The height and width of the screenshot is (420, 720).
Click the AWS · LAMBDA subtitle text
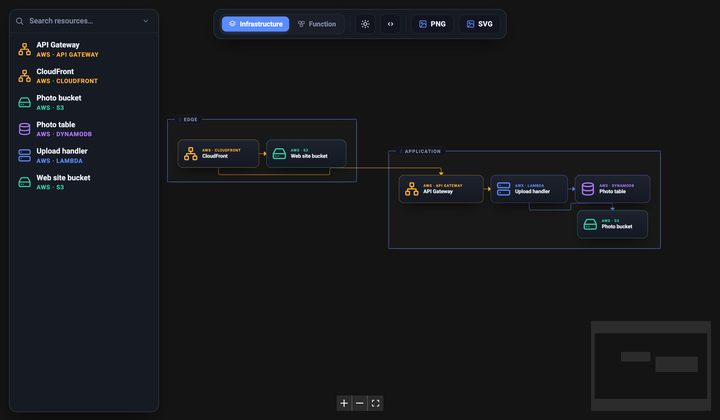[x=60, y=161]
